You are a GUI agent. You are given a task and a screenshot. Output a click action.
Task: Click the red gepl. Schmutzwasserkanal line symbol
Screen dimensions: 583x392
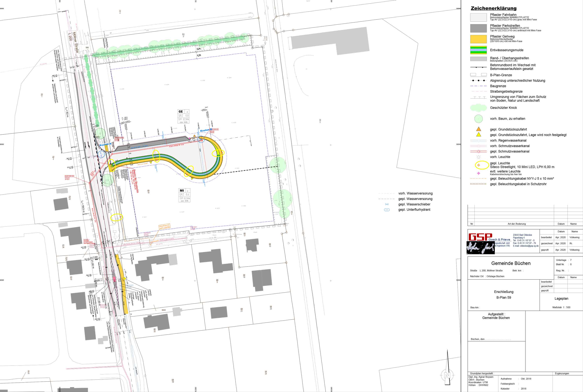click(478, 152)
